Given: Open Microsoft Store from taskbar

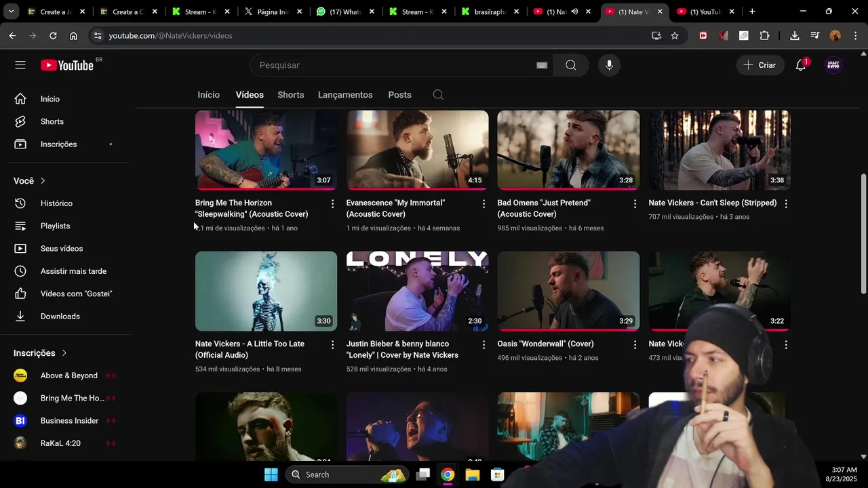Looking at the screenshot, I should coord(498,474).
